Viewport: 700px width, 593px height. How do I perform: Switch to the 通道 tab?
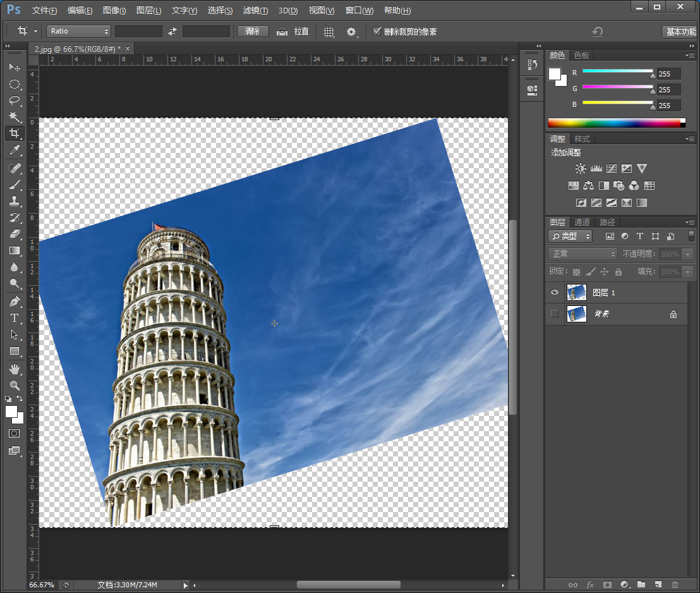coord(582,222)
